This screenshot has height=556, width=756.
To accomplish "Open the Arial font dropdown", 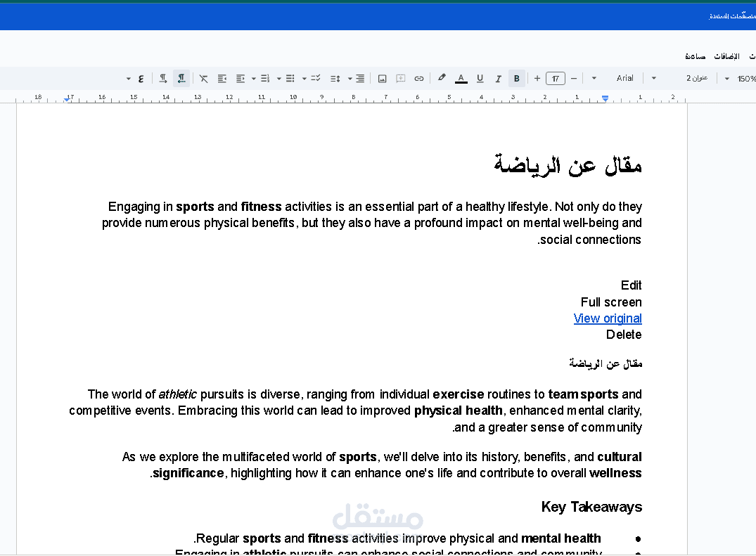I will click(625, 78).
